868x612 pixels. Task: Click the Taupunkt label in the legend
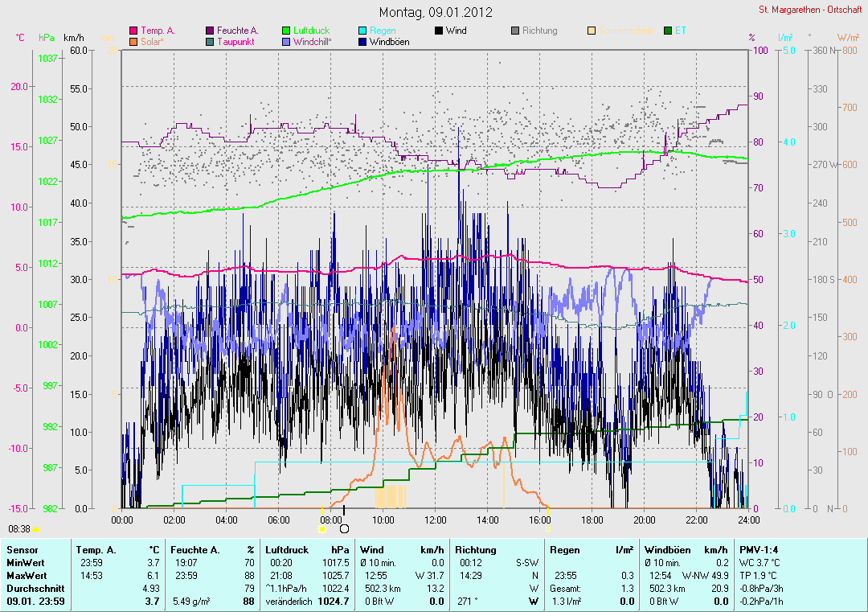pyautogui.click(x=235, y=42)
